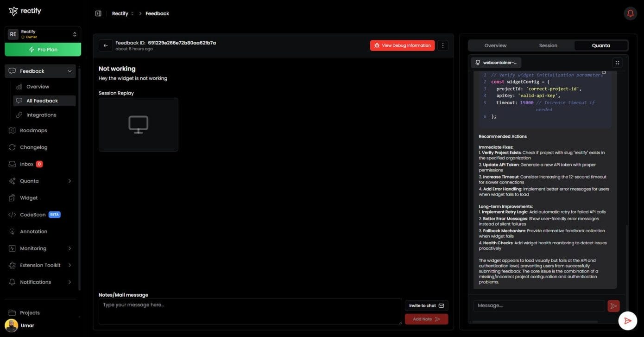Send the Quanta chat message
The height and width of the screenshot is (337, 644).
point(613,306)
